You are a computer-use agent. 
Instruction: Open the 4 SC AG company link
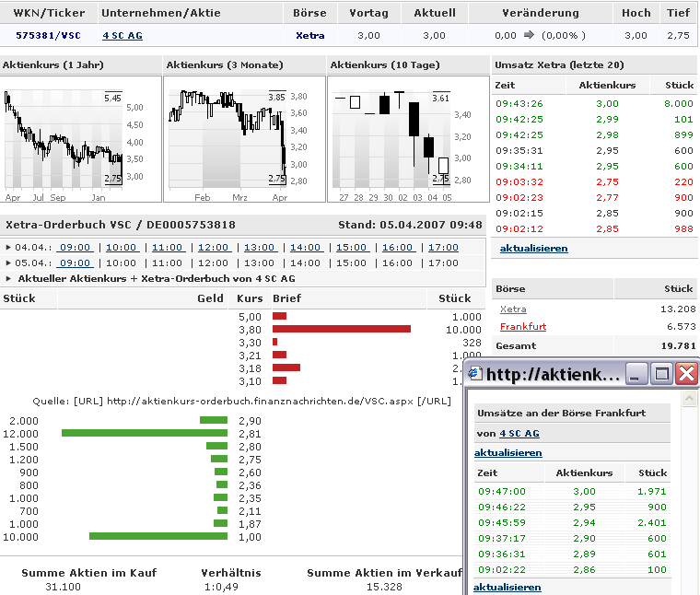point(122,35)
